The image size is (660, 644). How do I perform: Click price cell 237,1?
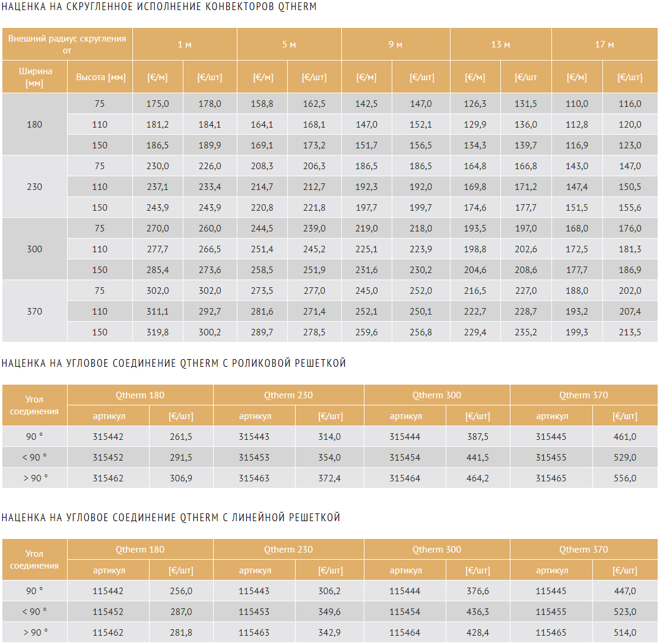coord(158,186)
